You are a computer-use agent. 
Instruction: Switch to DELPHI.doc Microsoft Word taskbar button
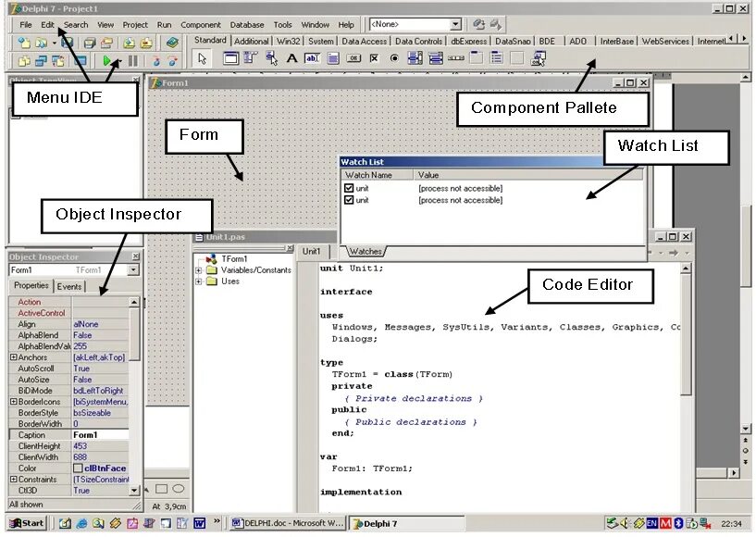pos(287,523)
